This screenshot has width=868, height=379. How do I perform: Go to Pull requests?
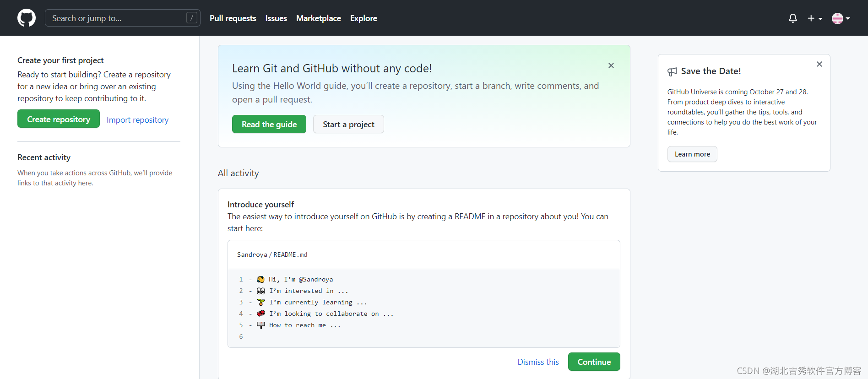click(233, 18)
